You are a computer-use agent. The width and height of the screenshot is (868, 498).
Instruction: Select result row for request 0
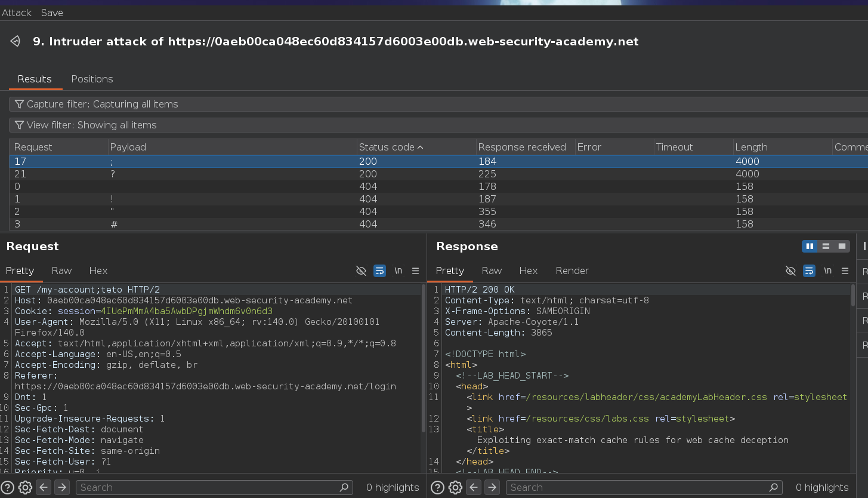coord(438,186)
